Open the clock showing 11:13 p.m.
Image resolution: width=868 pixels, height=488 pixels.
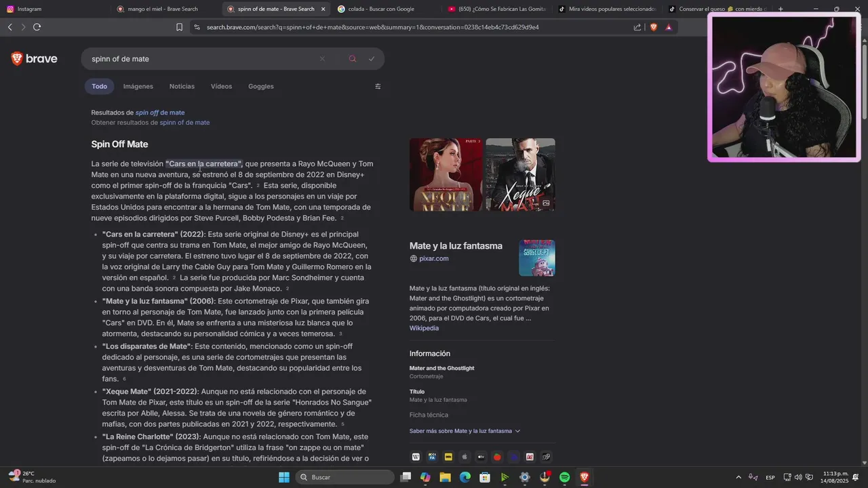click(x=835, y=477)
